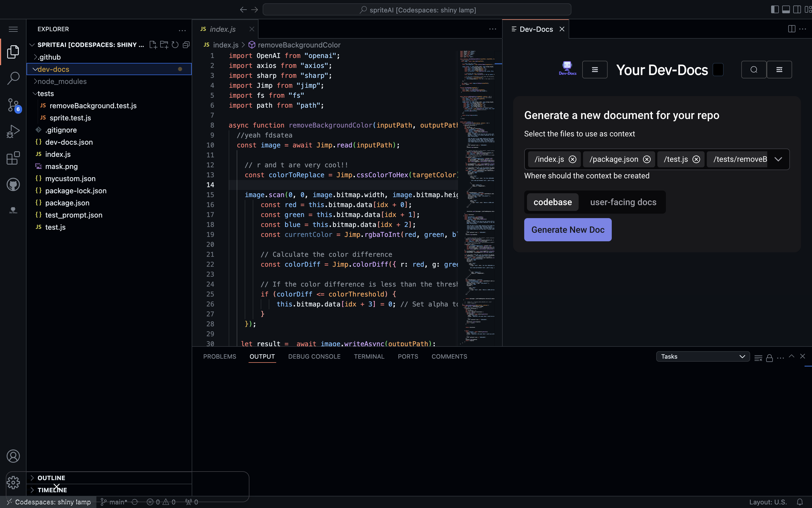Screen dimensions: 812x508
Task: Toggle the panel visibility layout icon
Action: 785,9
